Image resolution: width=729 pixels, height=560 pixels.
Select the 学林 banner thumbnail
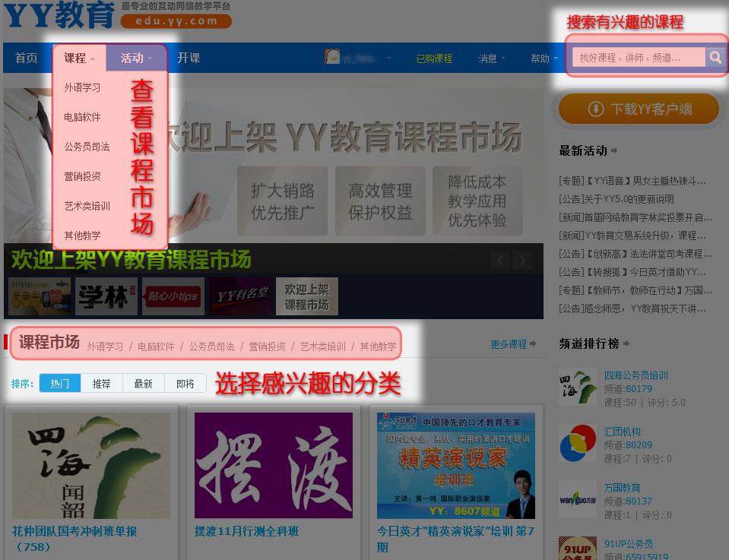click(x=106, y=296)
